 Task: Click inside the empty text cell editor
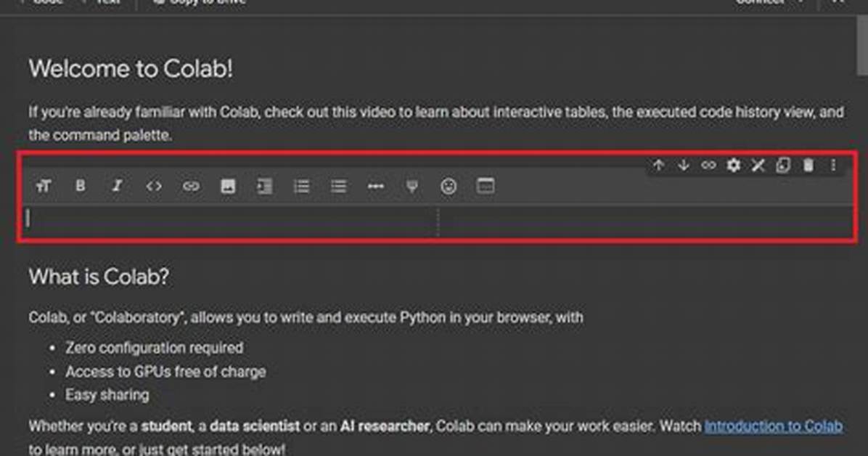[x=230, y=221]
